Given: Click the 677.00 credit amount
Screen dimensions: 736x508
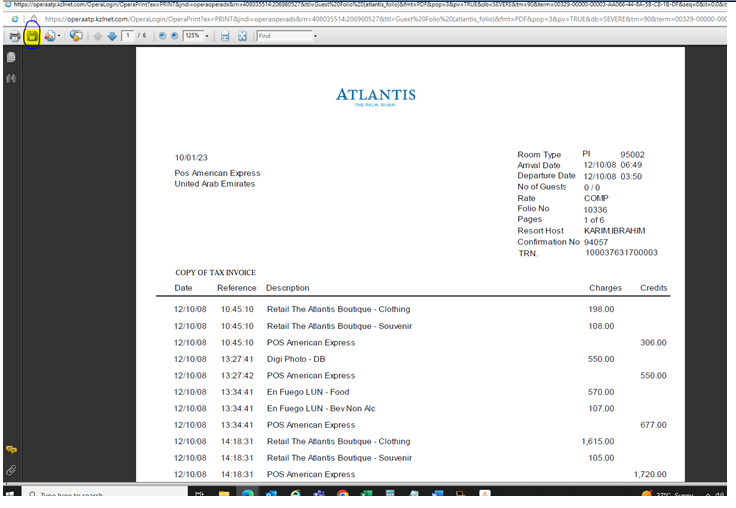Looking at the screenshot, I should pyautogui.click(x=653, y=425).
